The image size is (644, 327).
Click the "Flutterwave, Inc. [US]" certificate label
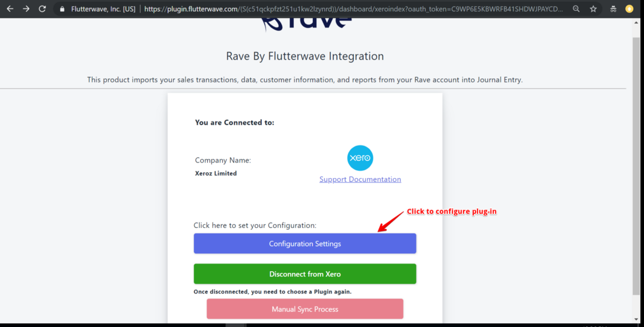tap(103, 9)
